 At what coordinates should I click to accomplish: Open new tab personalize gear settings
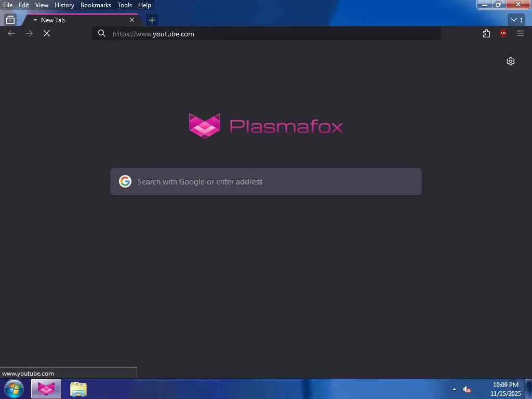pos(511,61)
